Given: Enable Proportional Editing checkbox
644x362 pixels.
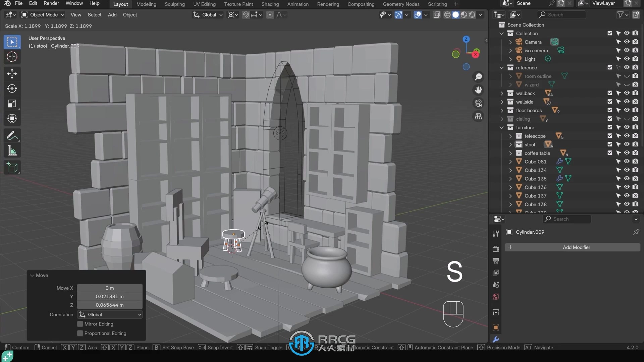Looking at the screenshot, I should point(80,333).
